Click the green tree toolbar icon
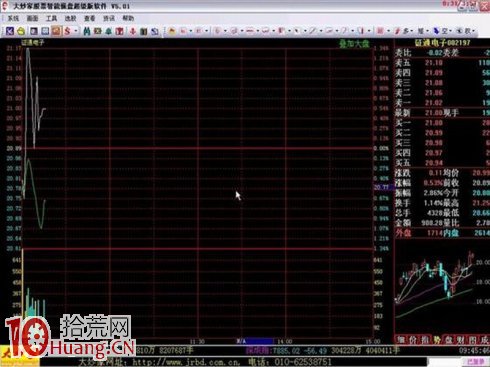The width and height of the screenshot is (490, 367). click(109, 31)
